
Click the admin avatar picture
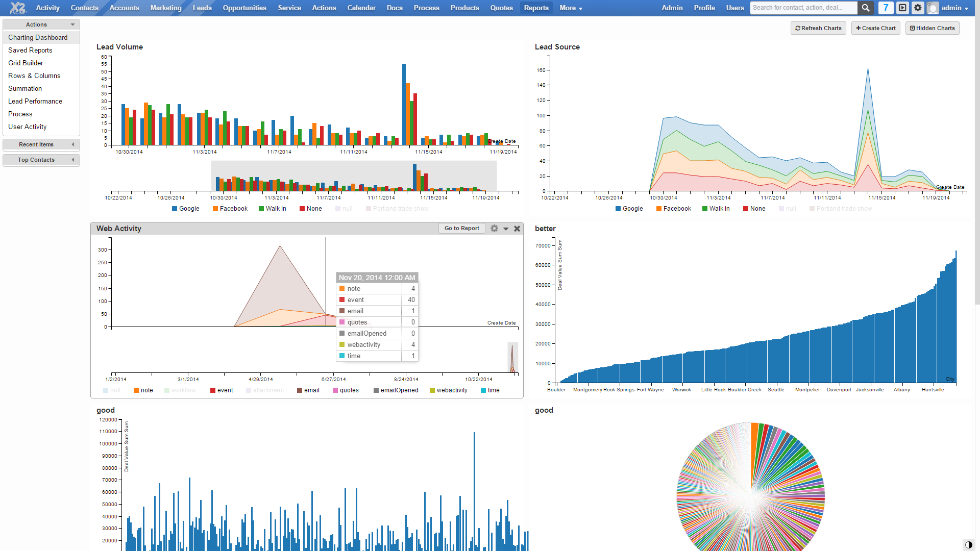click(933, 8)
